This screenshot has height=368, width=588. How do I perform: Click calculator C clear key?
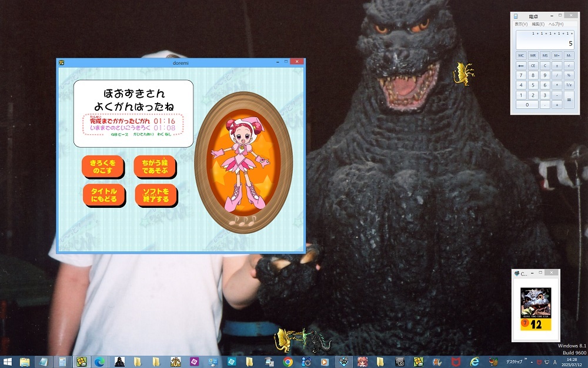(x=545, y=66)
